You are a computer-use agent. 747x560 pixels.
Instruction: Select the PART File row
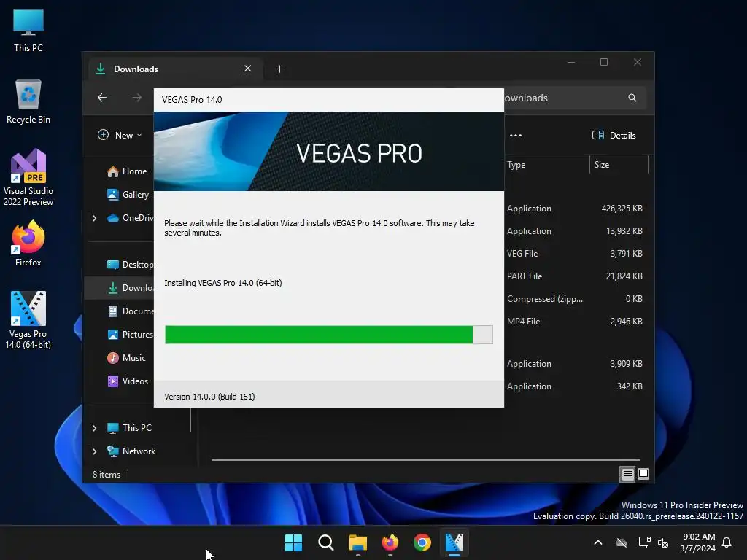[x=576, y=276]
